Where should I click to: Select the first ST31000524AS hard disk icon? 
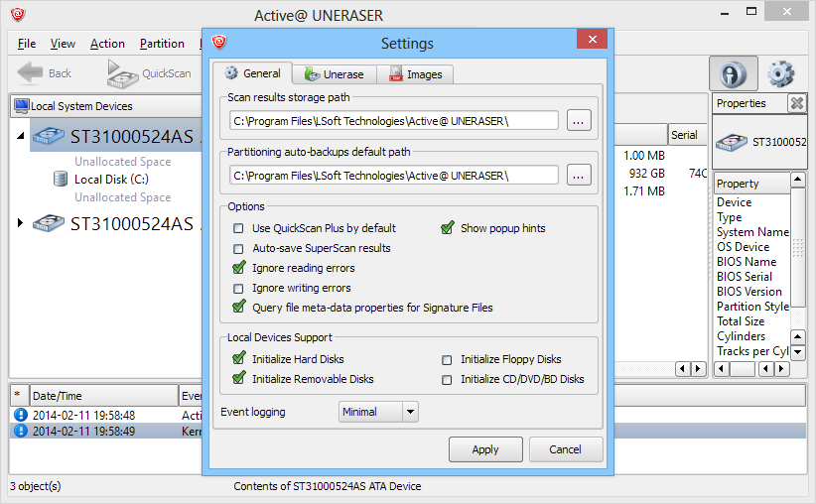[49, 136]
